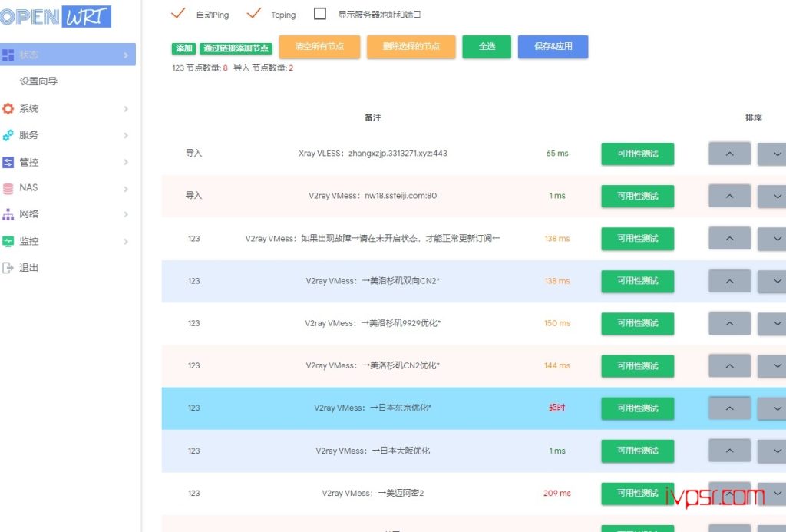Move 美洛杉矶9929优化 node up
The image size is (786, 532).
tap(729, 323)
